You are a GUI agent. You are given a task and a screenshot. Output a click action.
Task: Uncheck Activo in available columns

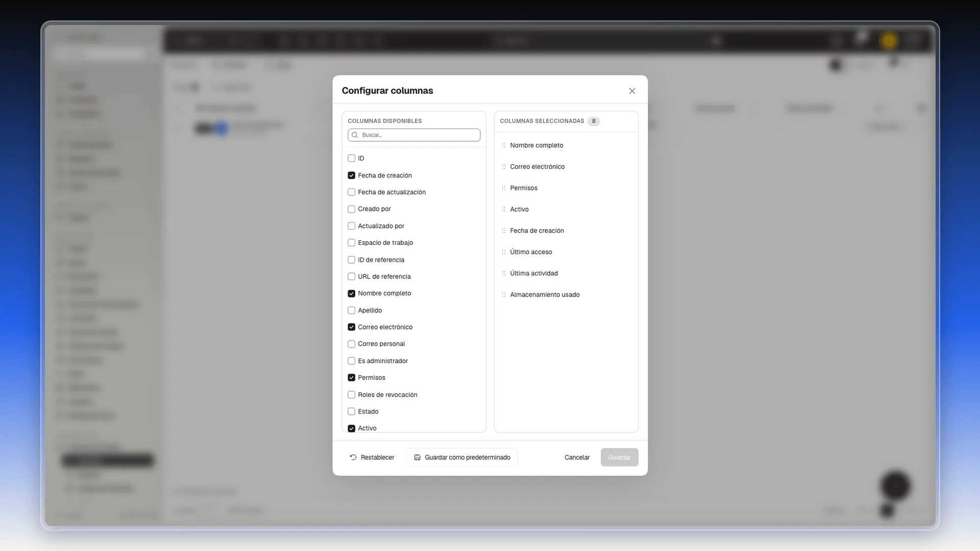pyautogui.click(x=351, y=429)
